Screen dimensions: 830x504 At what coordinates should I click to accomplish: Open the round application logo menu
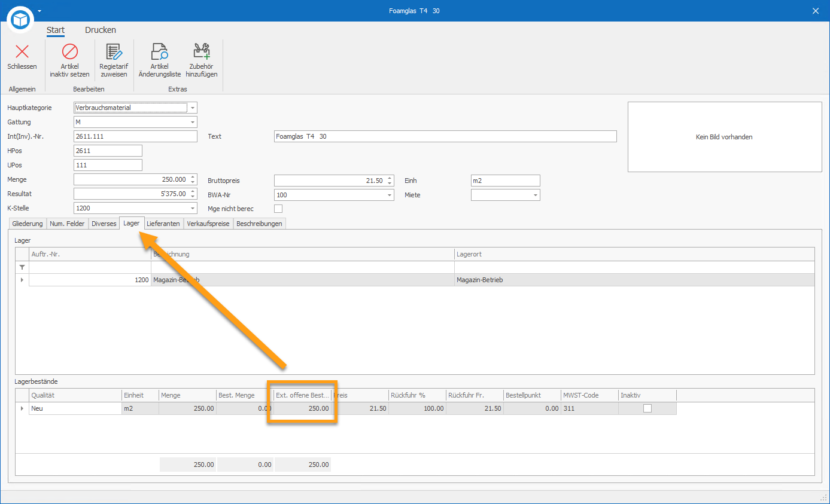pyautogui.click(x=21, y=21)
